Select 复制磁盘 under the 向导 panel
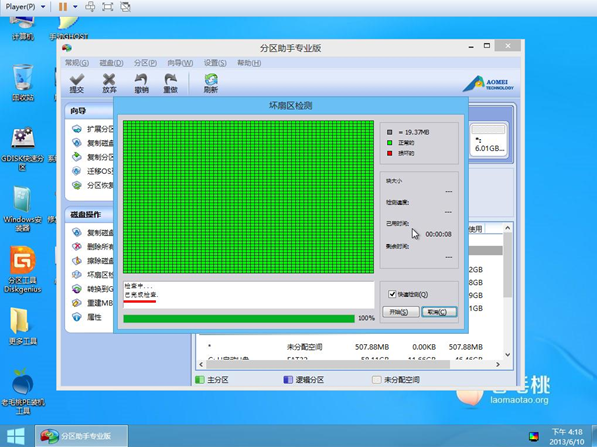The width and height of the screenshot is (597, 447). coord(93,143)
